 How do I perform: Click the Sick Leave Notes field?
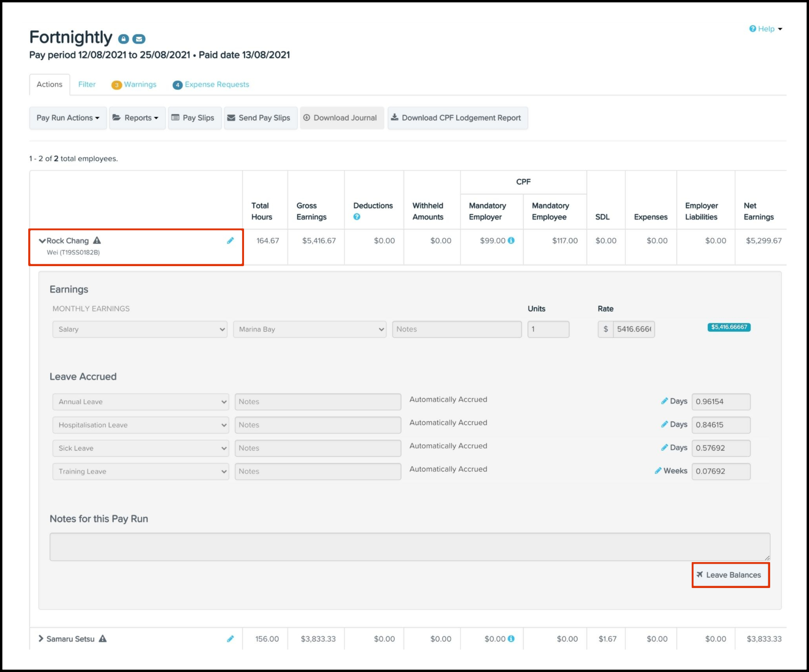[x=318, y=448]
